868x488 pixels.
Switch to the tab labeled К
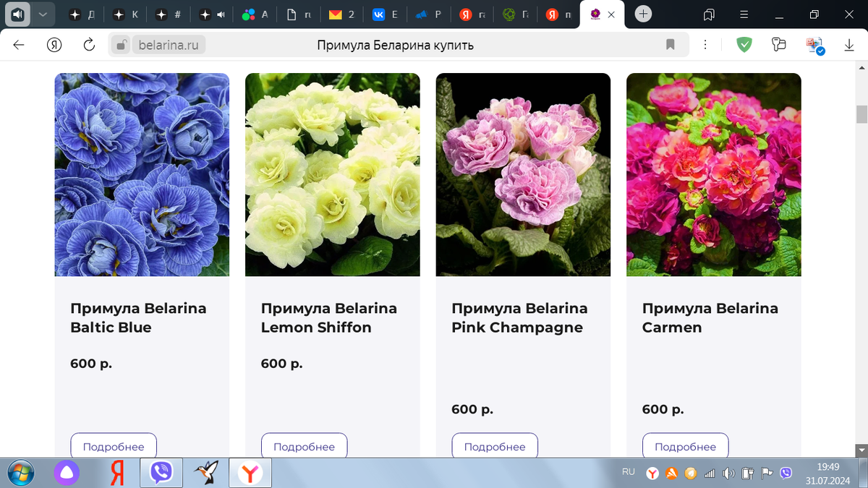(126, 14)
